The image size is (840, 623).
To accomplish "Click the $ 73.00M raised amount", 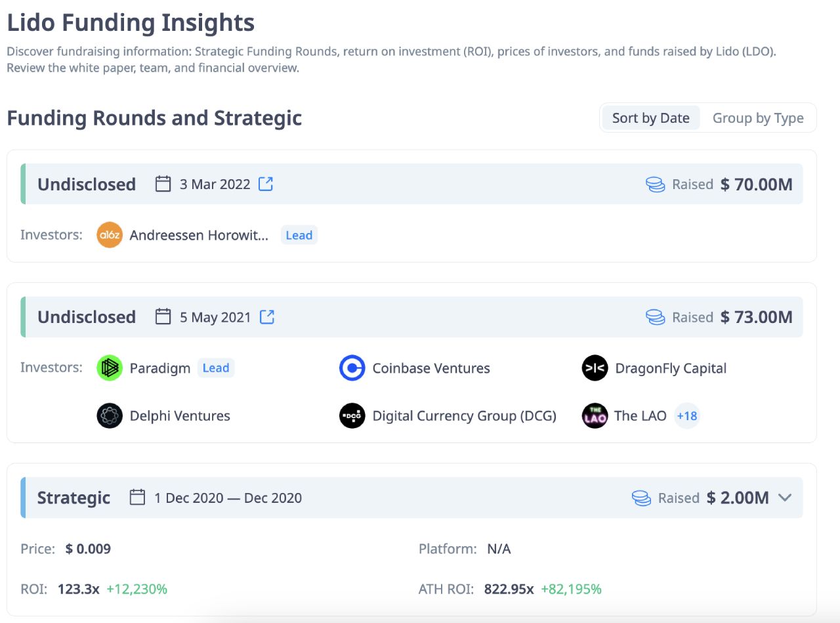I will 757,317.
